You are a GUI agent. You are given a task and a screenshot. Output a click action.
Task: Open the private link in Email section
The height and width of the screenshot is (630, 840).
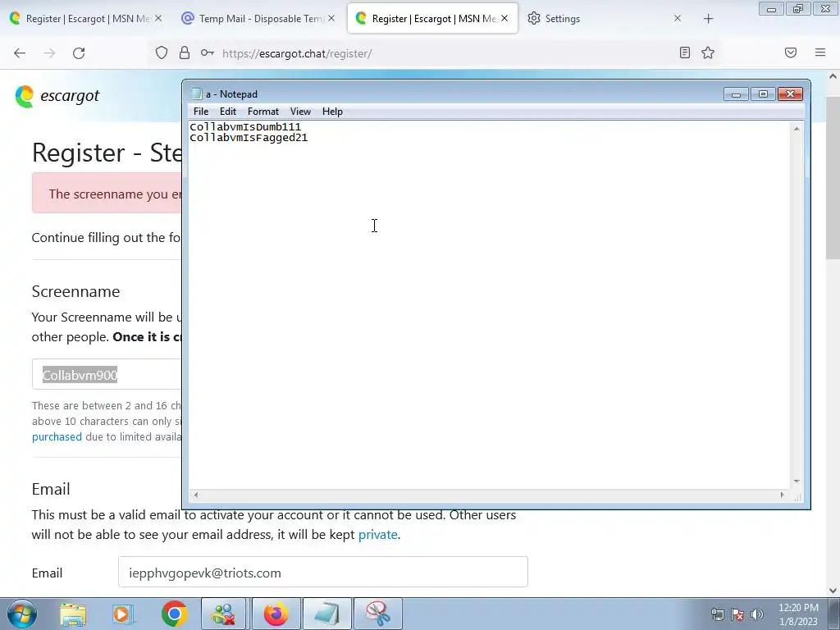[x=377, y=535]
